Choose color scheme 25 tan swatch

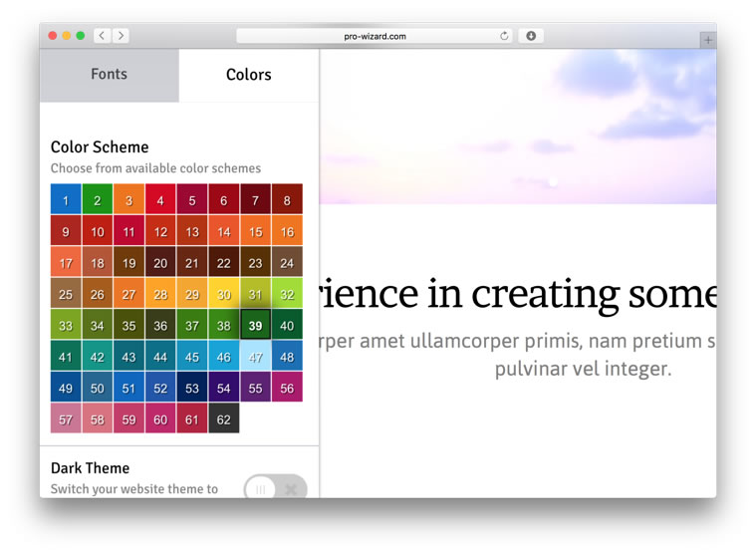click(66, 293)
